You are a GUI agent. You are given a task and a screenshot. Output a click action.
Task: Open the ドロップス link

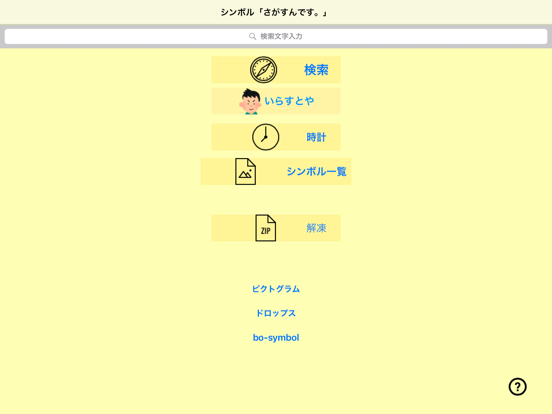(x=276, y=313)
